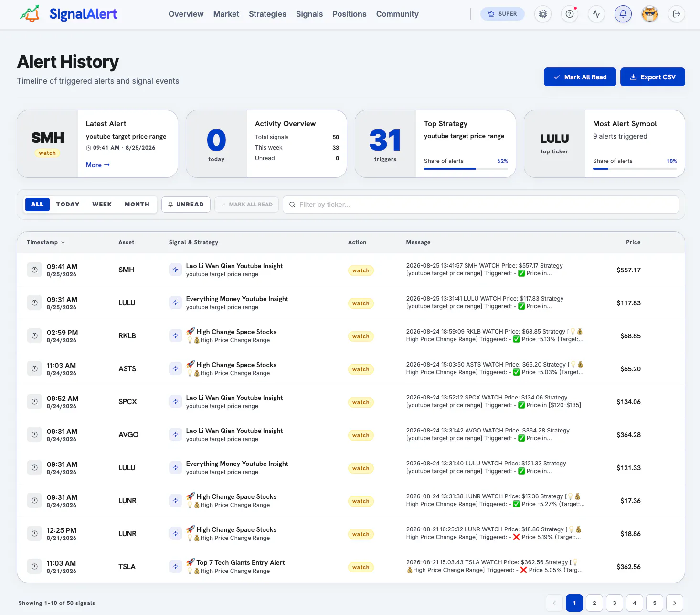The width and height of the screenshot is (700, 615).
Task: Click the watch badge in RKLB row
Action: 361,336
